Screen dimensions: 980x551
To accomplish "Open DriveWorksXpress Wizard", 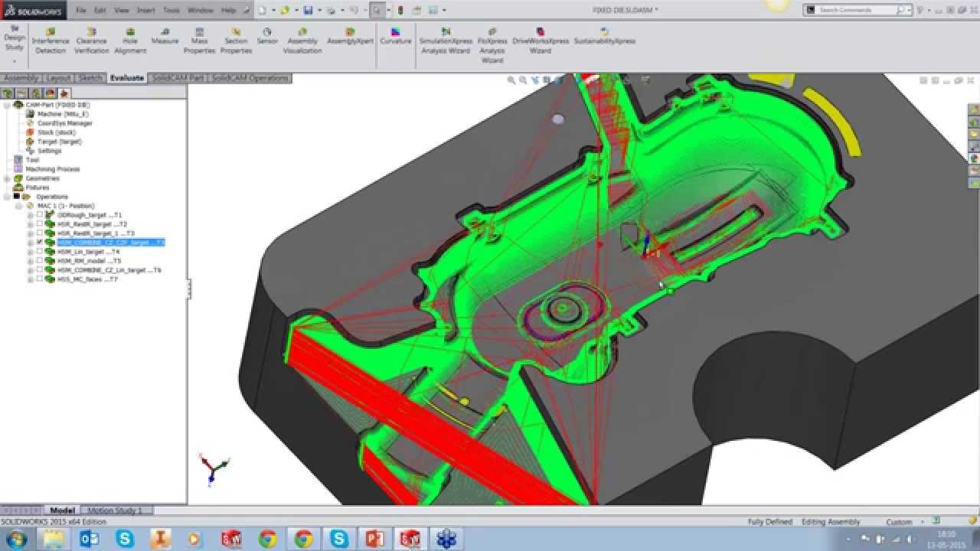I will (541, 41).
